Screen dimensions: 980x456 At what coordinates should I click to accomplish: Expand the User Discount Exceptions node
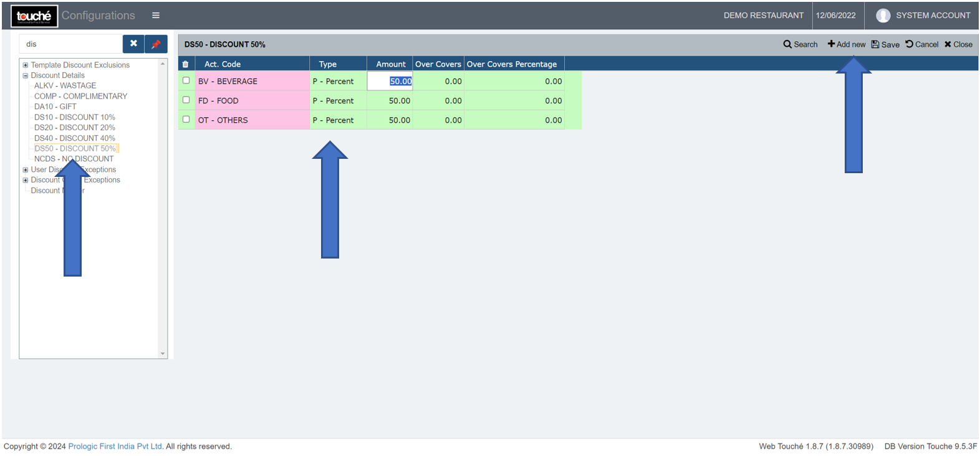pyautogui.click(x=26, y=169)
